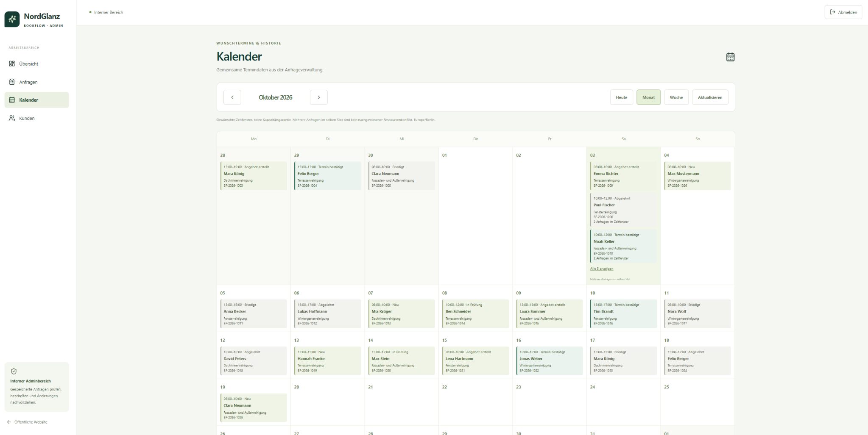Click day number 22 in the calendar
The width and height of the screenshot is (868, 435).
coord(444,387)
